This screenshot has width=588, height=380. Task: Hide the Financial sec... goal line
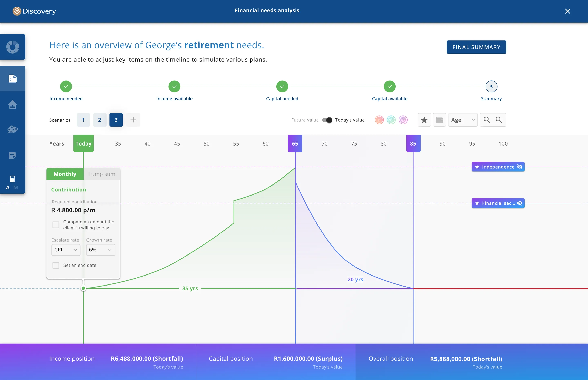519,203
